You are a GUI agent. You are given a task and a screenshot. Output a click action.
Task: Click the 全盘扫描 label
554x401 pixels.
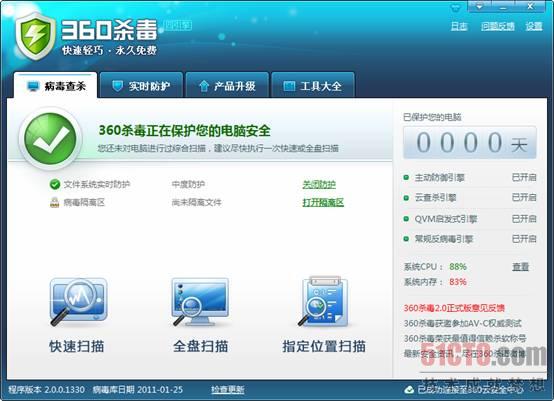[x=200, y=346]
